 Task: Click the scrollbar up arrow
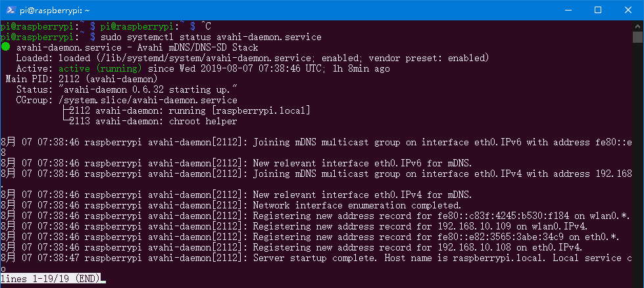pyautogui.click(x=637, y=26)
